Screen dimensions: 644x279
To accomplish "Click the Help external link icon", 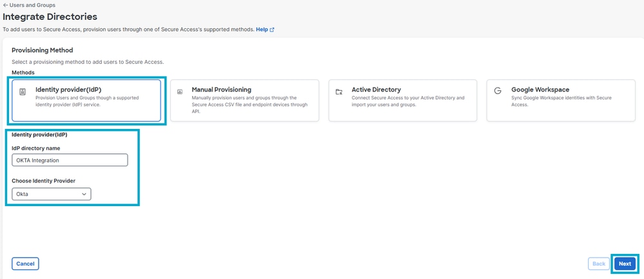I will [x=272, y=30].
